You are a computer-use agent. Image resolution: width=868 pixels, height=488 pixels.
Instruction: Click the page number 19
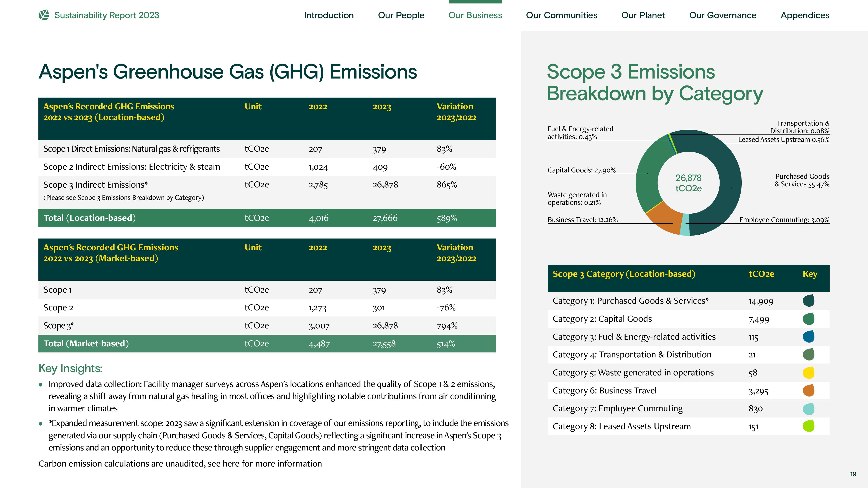(x=853, y=474)
